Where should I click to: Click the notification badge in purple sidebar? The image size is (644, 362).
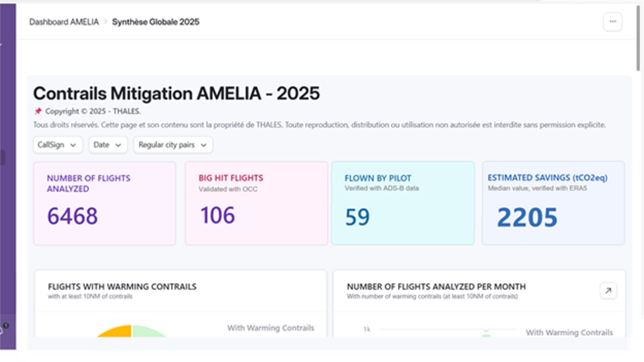point(5,325)
